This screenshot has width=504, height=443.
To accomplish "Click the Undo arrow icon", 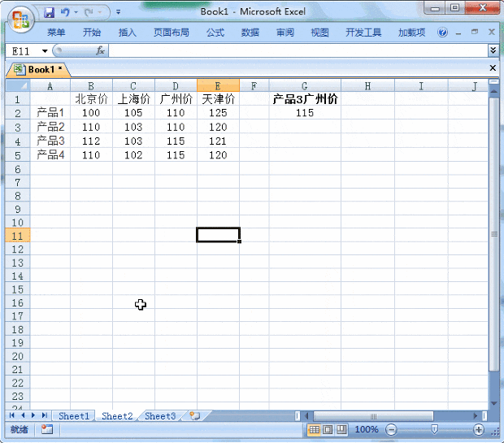I will tap(65, 12).
